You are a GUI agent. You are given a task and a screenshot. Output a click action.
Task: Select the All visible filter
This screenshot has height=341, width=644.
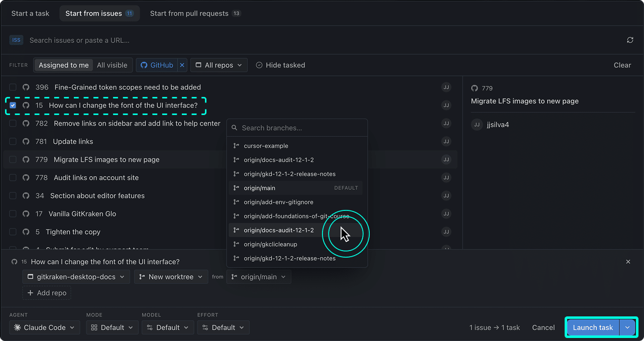[112, 65]
